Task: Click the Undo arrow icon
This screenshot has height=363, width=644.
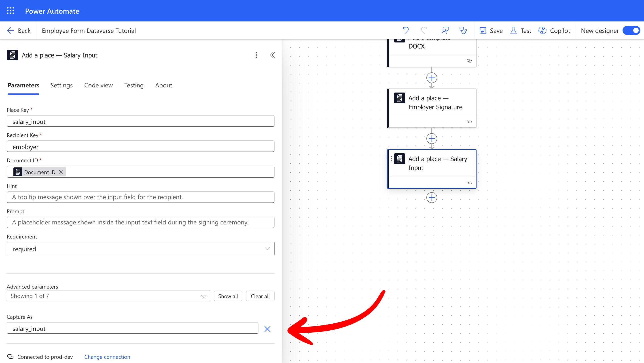Action: (406, 30)
